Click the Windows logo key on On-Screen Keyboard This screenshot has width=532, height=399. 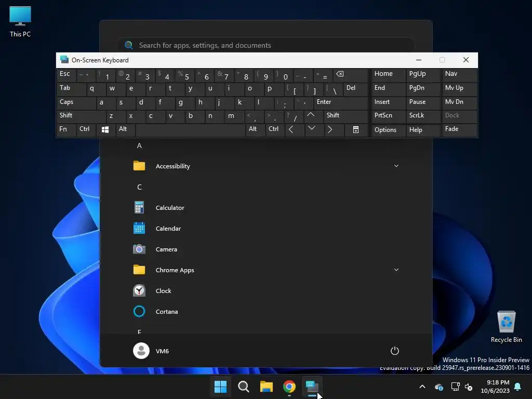click(105, 130)
